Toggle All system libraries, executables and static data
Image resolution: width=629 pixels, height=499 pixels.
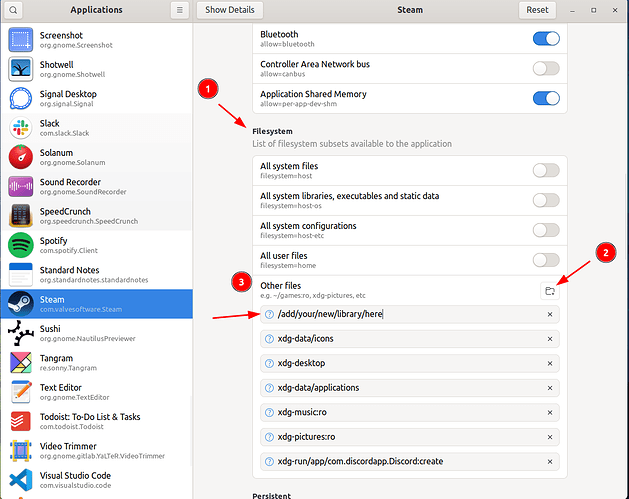point(546,200)
